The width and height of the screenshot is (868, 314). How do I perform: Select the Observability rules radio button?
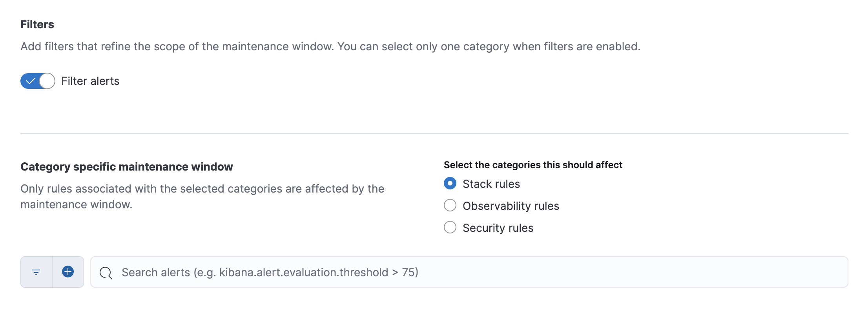[450, 206]
